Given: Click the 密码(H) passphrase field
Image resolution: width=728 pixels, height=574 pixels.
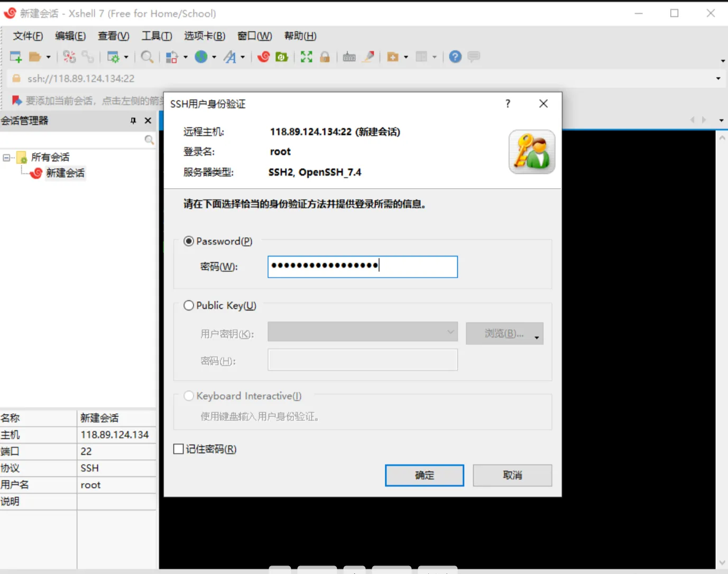Looking at the screenshot, I should 363,360.
